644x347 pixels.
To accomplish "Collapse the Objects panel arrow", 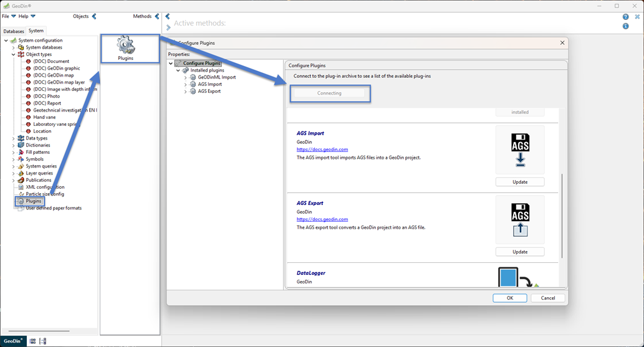I will pos(94,16).
